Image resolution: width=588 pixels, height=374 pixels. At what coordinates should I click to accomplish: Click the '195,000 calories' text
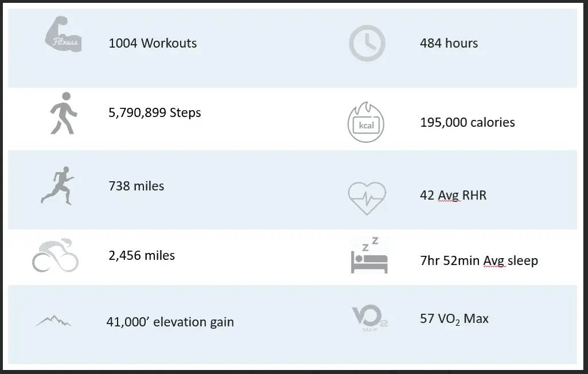[467, 122]
